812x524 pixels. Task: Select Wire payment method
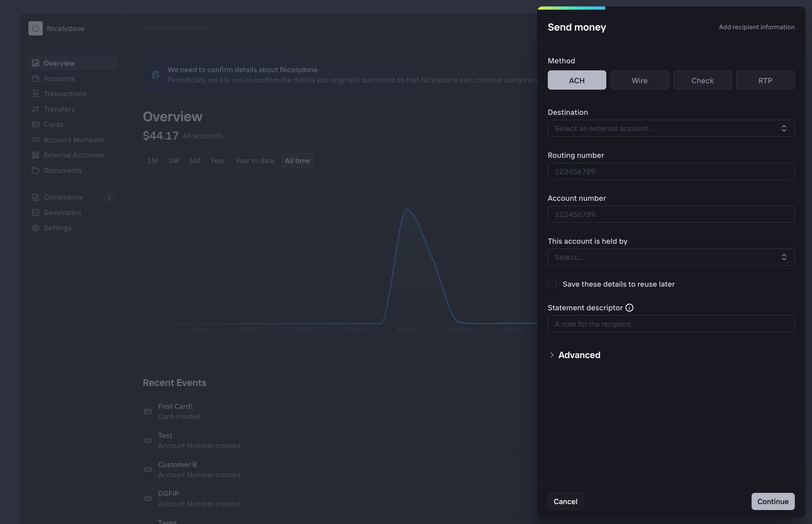coord(639,80)
